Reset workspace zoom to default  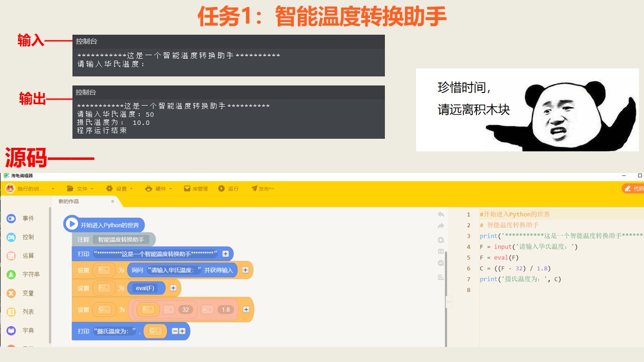click(441, 251)
